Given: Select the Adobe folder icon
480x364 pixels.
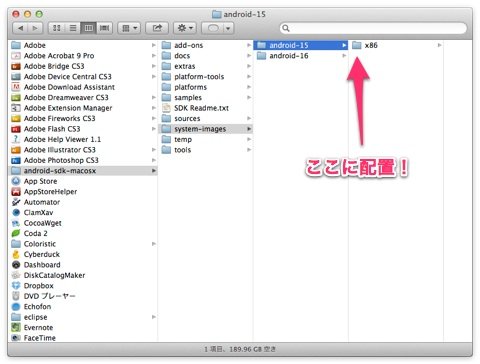Looking at the screenshot, I should 16,45.
